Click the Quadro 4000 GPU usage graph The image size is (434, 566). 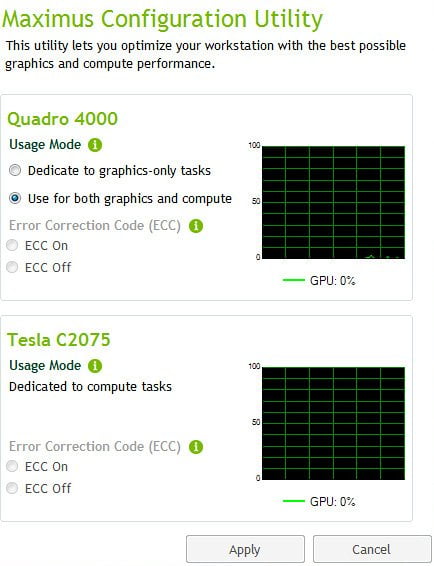point(333,202)
